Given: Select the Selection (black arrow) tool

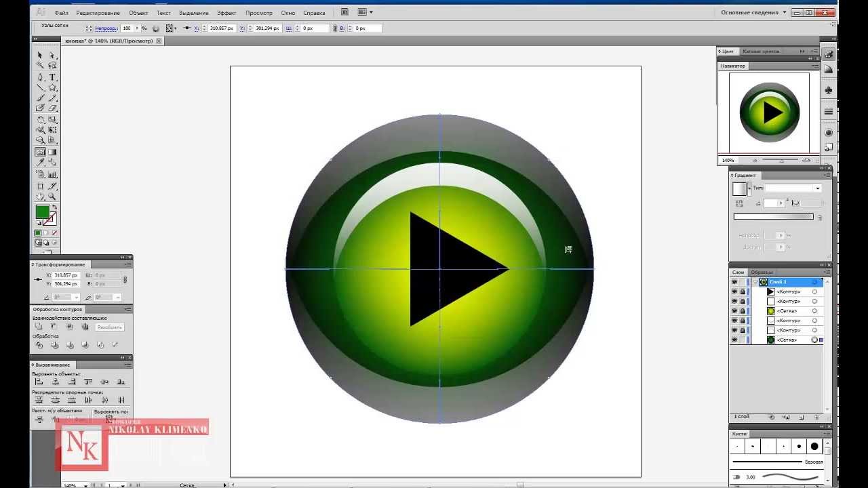Looking at the screenshot, I should pyautogui.click(x=40, y=55).
